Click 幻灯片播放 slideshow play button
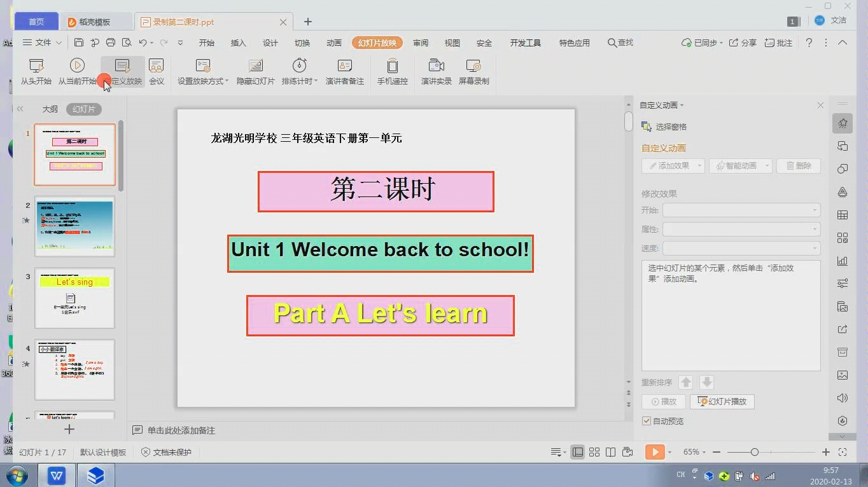 [722, 401]
